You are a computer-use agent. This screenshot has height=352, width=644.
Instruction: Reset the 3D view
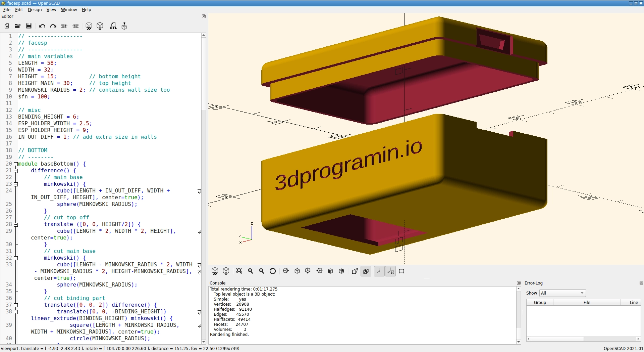coord(273,271)
